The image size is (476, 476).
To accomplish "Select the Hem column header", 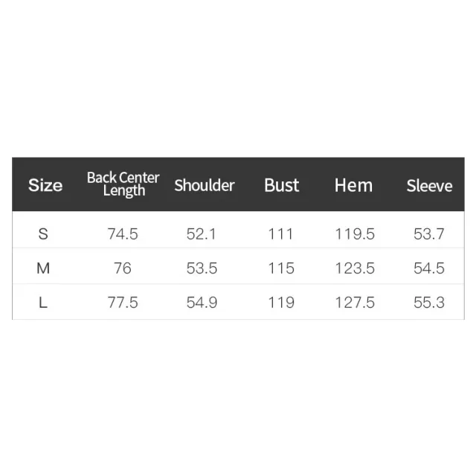I will (x=353, y=185).
